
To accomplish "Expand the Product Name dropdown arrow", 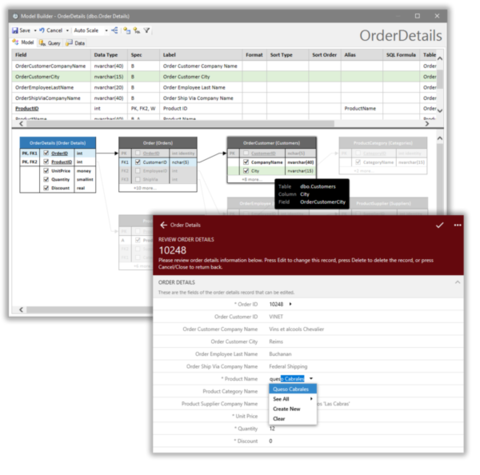I will pyautogui.click(x=311, y=379).
